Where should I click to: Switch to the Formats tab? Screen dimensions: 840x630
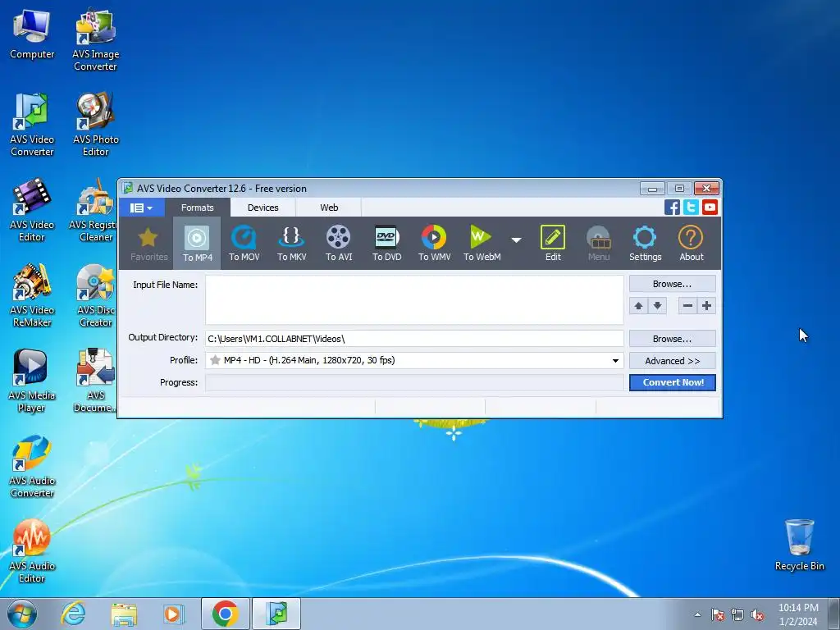(x=197, y=208)
